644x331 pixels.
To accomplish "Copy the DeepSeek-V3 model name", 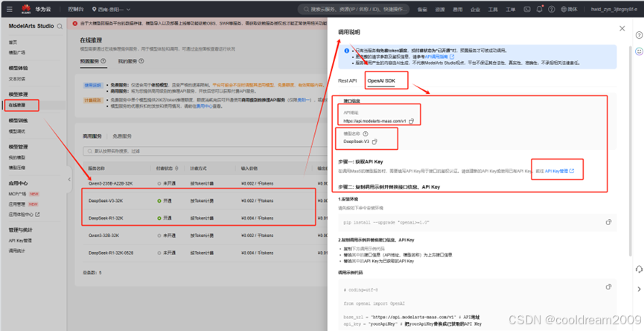I will 374,142.
